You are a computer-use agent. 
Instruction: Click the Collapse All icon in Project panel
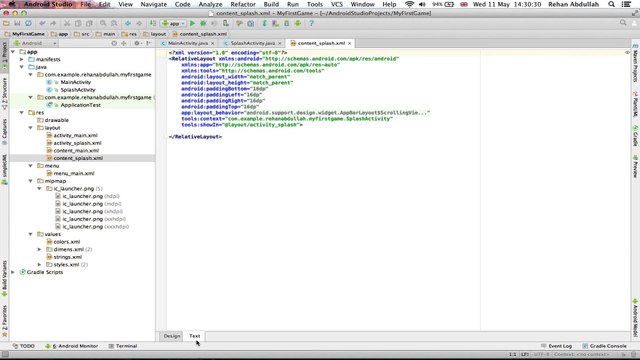123,43
